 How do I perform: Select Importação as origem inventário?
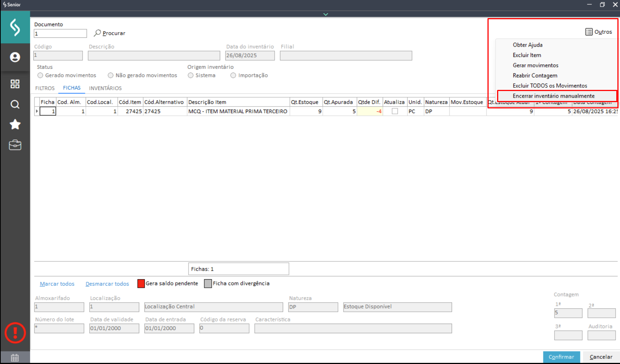[233, 75]
